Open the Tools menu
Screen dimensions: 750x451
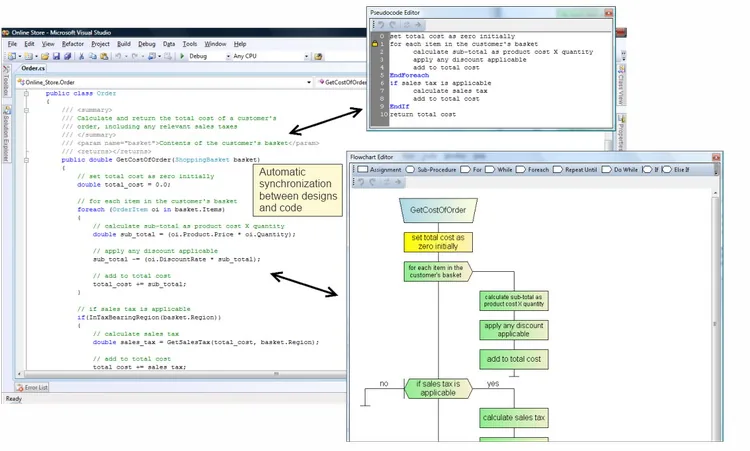190,44
